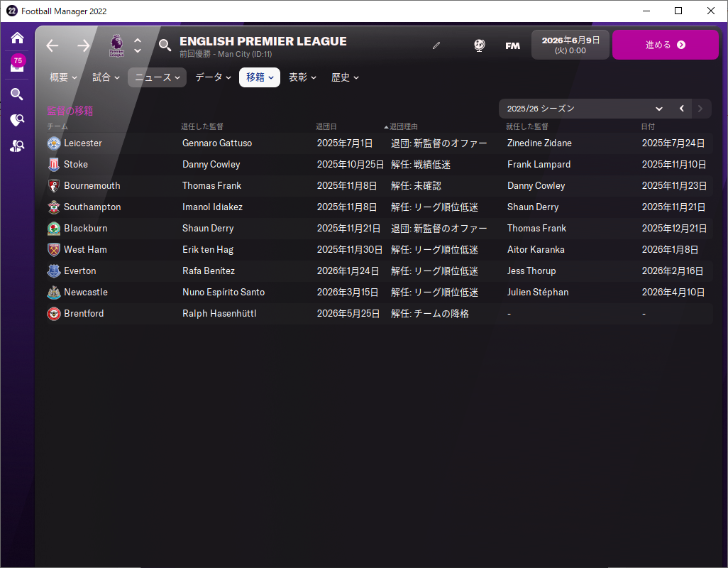Click the header search magnifier icon
The width and height of the screenshot is (728, 568).
coord(165,45)
